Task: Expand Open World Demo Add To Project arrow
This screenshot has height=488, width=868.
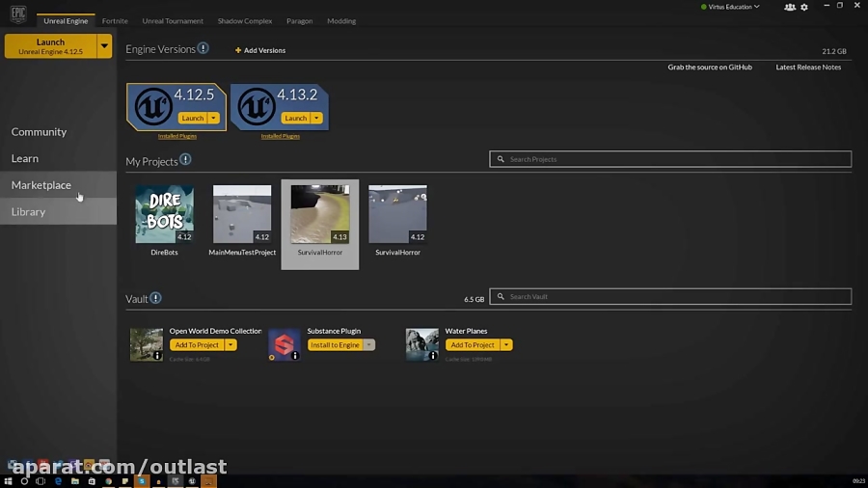Action: pyautogui.click(x=231, y=345)
